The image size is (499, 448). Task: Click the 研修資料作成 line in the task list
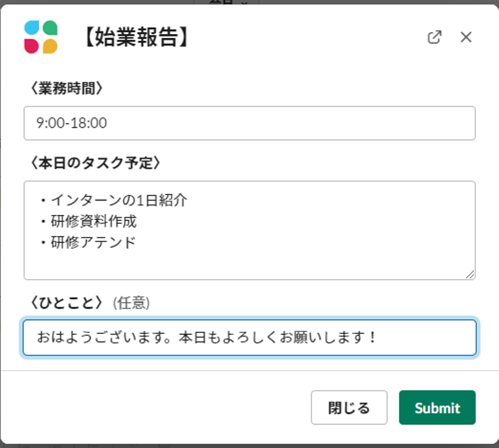94,221
